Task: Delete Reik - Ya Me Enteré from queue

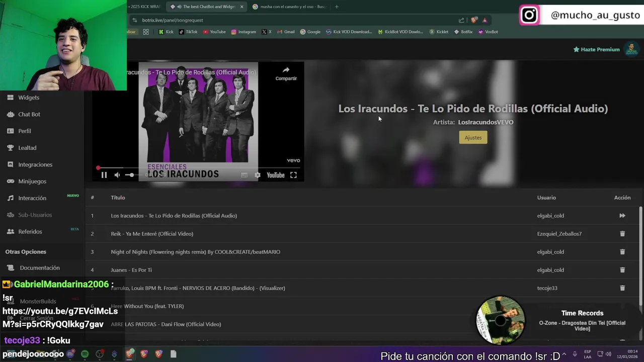Action: click(x=622, y=234)
